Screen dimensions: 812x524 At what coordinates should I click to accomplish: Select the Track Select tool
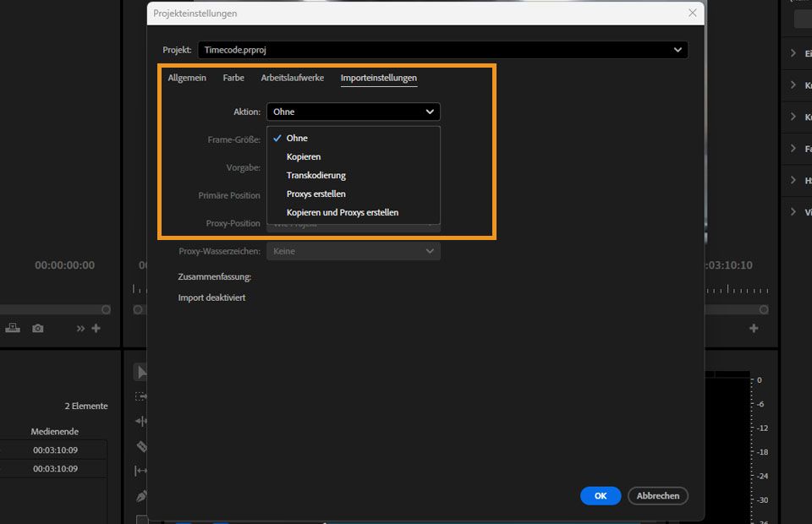tap(141, 396)
